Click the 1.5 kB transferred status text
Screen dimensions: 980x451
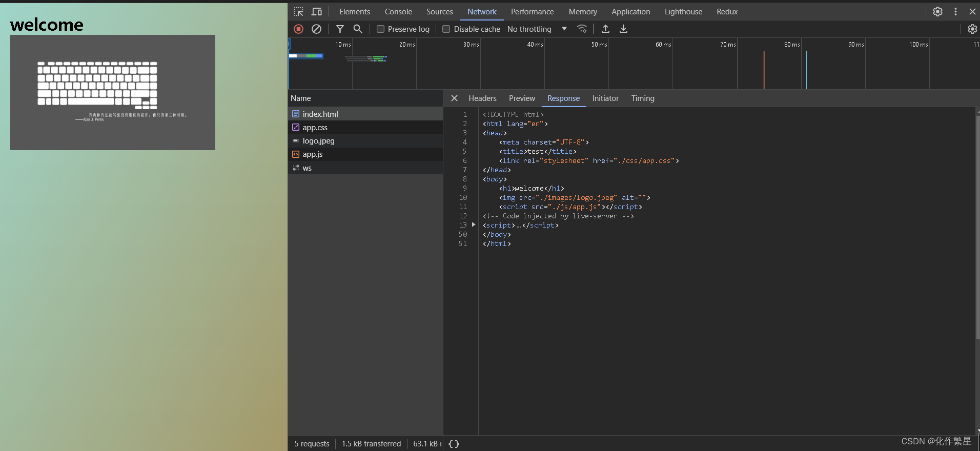point(371,444)
